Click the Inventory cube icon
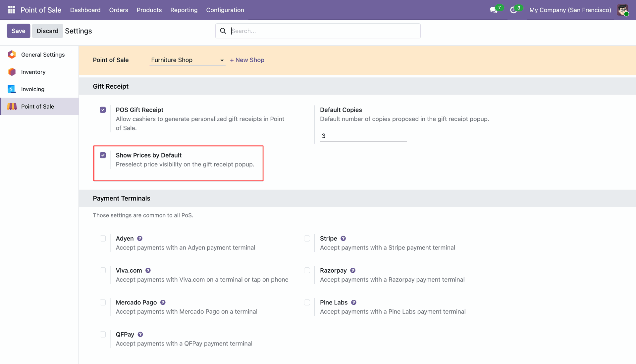 [12, 72]
